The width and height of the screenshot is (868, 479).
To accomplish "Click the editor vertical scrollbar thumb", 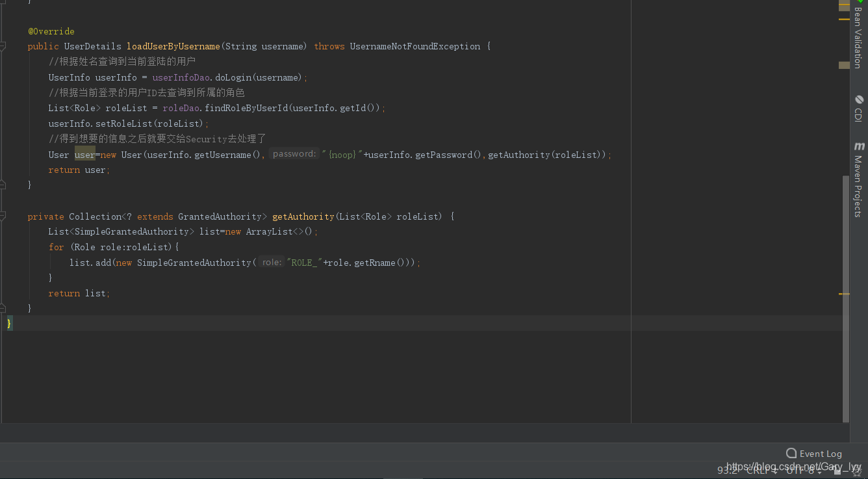I will point(845,299).
